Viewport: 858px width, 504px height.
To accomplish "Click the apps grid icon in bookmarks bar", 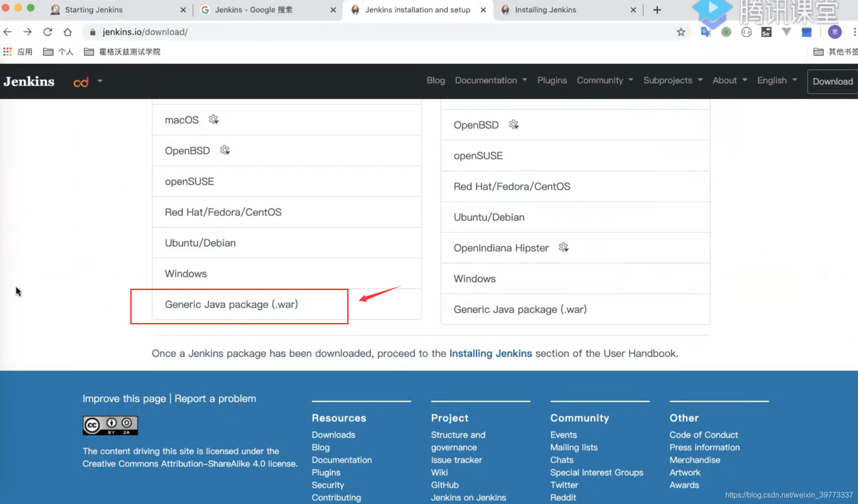I will coord(8,52).
